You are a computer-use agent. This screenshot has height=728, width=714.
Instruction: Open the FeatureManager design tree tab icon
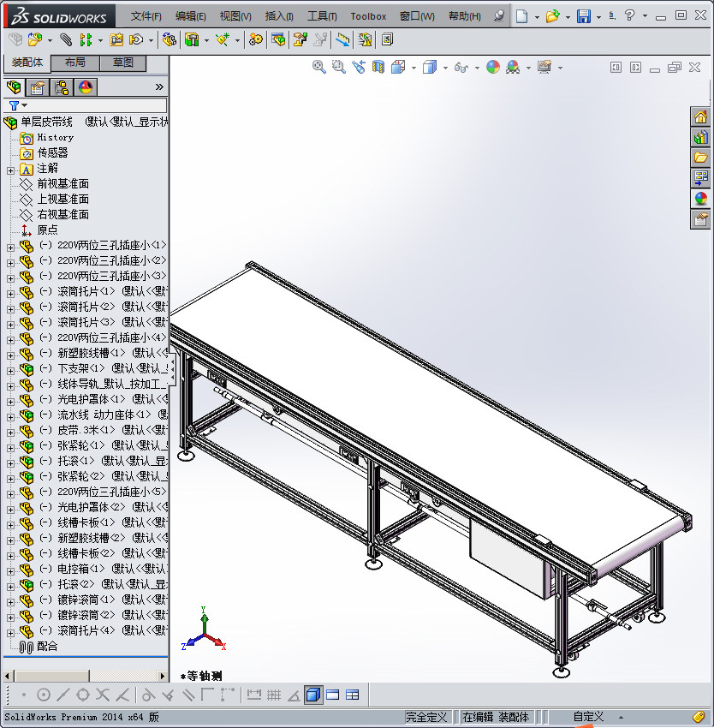pyautogui.click(x=14, y=87)
